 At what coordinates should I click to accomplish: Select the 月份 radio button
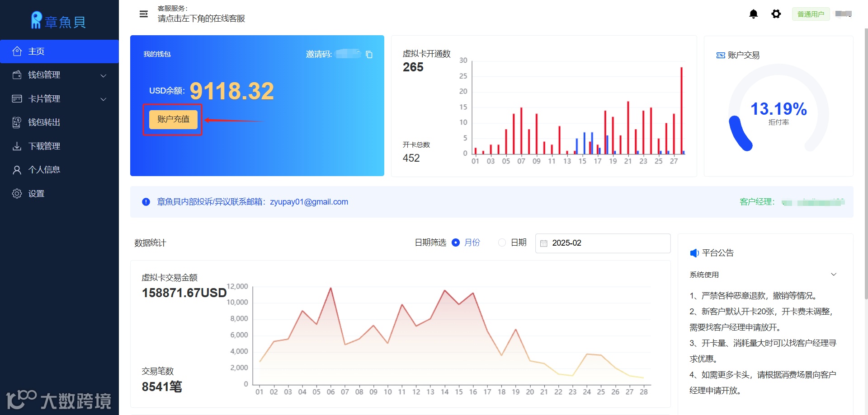[456, 242]
